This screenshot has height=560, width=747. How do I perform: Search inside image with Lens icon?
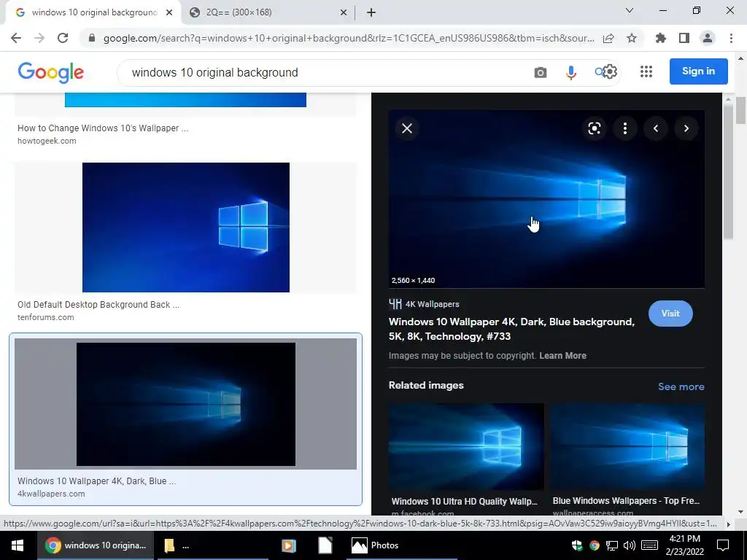click(594, 128)
